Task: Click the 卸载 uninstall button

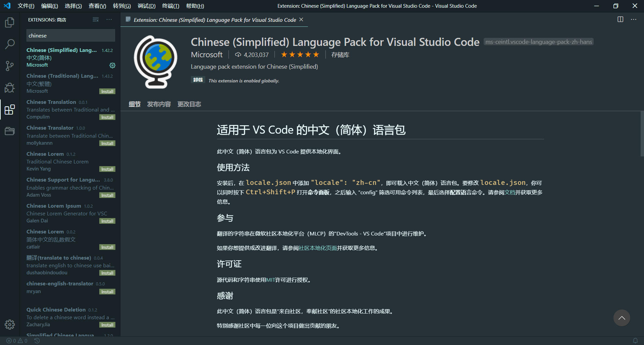Action: coord(198,80)
